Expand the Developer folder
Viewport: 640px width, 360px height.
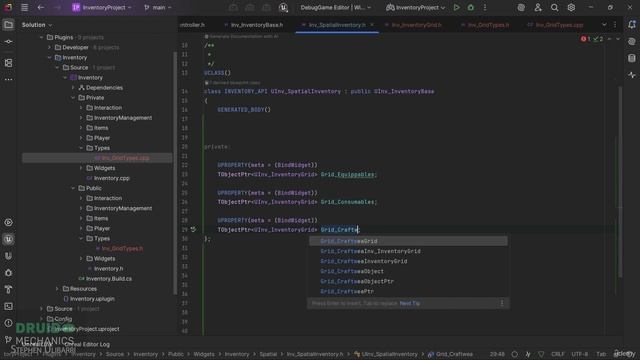49,47
